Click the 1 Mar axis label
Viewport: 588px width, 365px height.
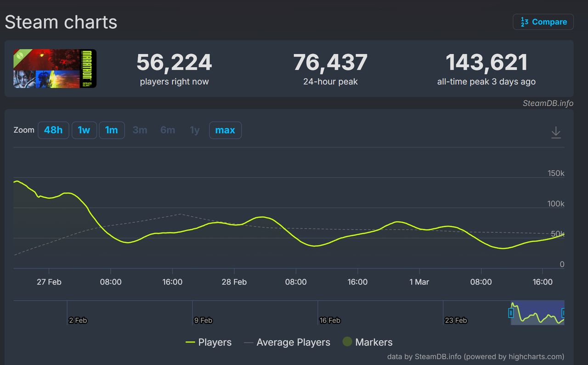pos(419,282)
